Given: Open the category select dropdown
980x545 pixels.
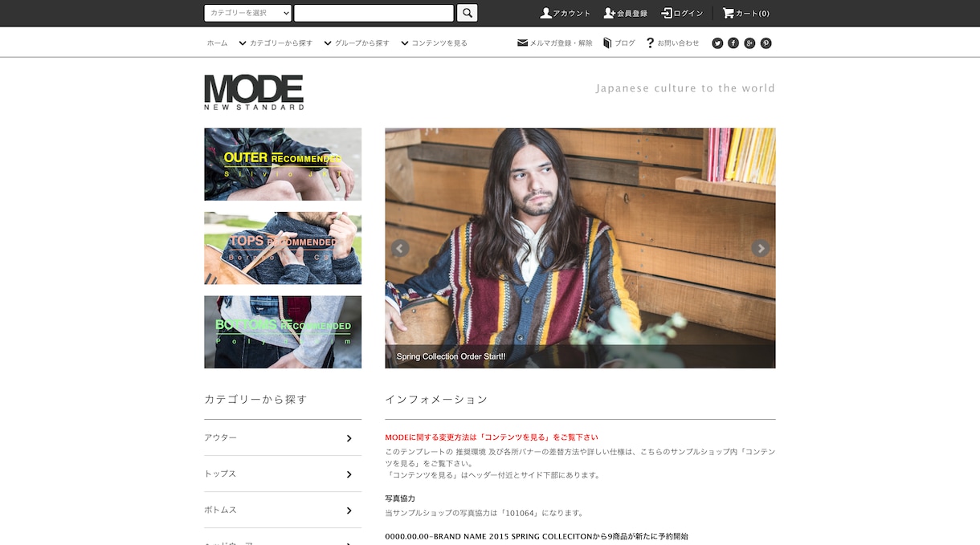Looking at the screenshot, I should 247,13.
